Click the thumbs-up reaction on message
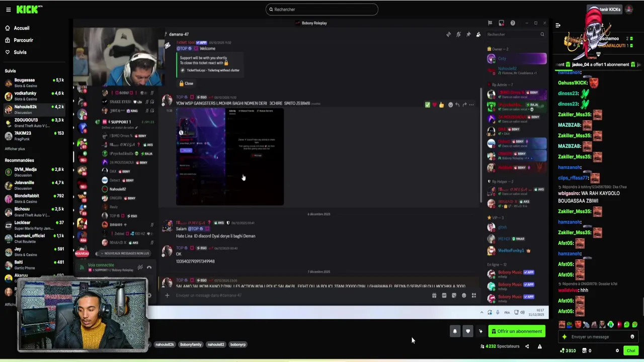 (441, 105)
